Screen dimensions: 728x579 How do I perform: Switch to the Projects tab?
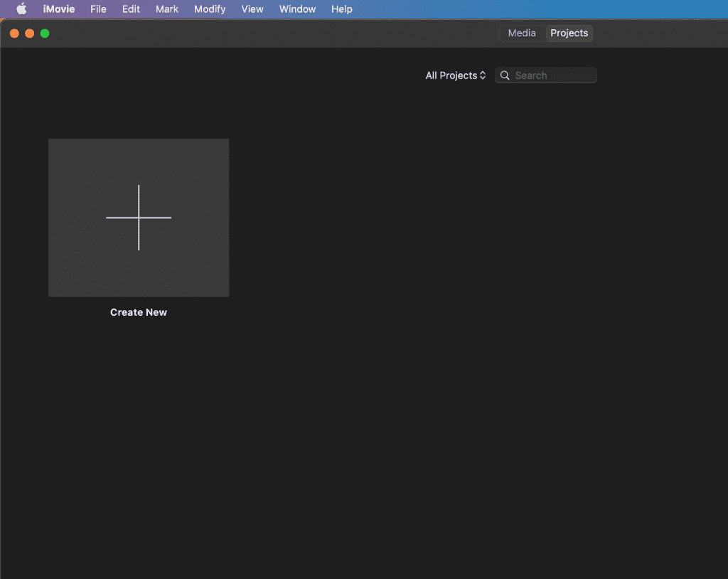coord(569,33)
